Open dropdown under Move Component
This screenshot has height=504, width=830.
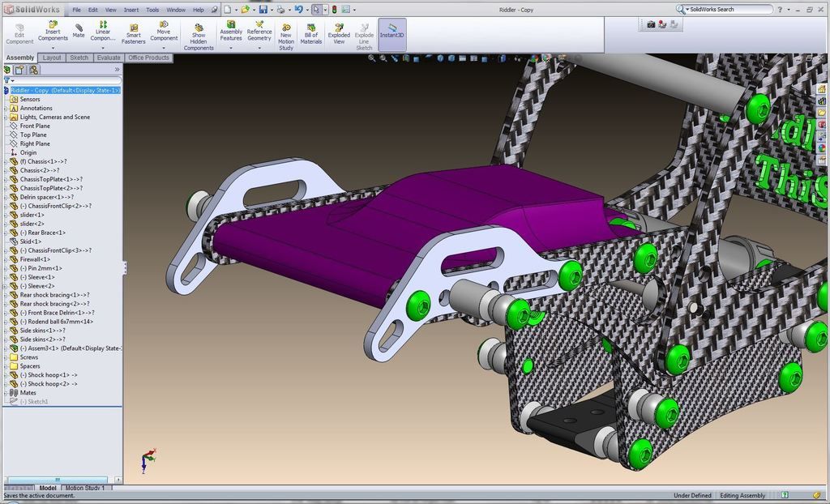164,48
